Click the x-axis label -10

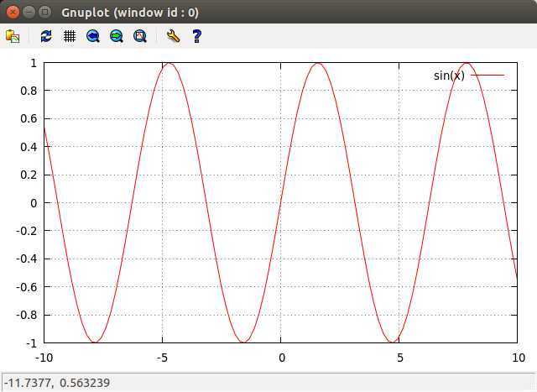pyautogui.click(x=44, y=358)
